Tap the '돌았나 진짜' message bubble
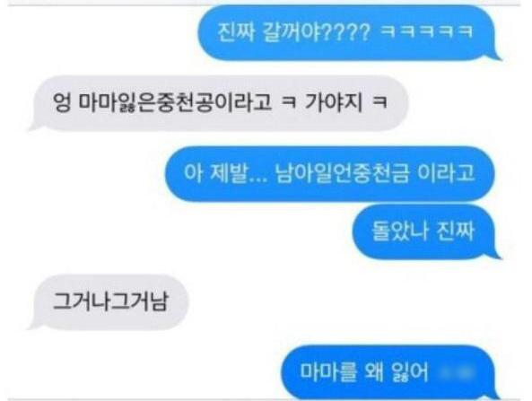This screenshot has height=401, width=532. point(426,231)
